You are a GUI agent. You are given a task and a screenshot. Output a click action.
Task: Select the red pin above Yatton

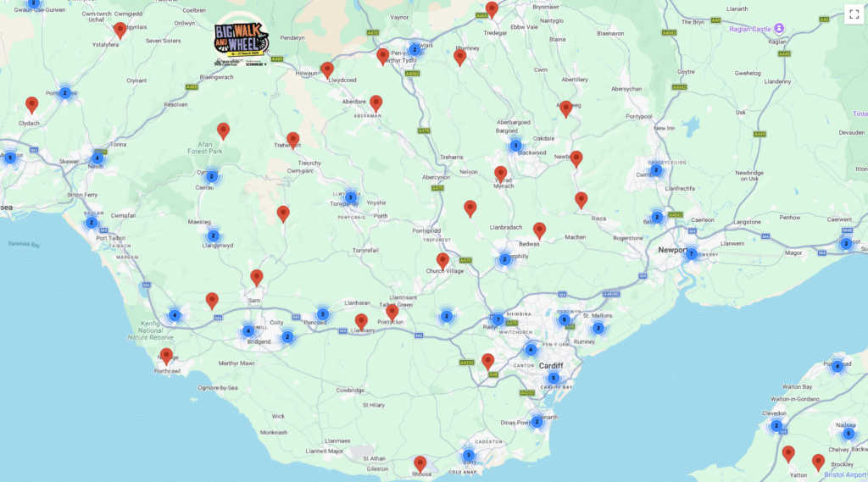pos(788,453)
